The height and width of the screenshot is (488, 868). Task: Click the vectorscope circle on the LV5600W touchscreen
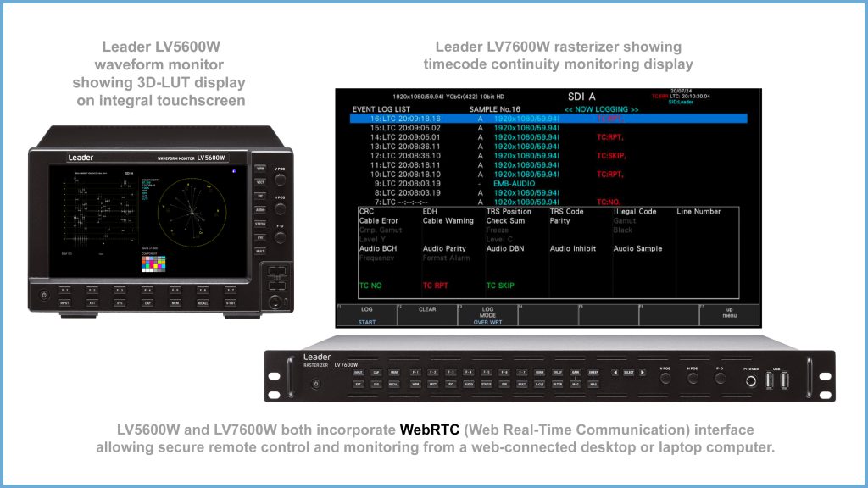coord(192,212)
